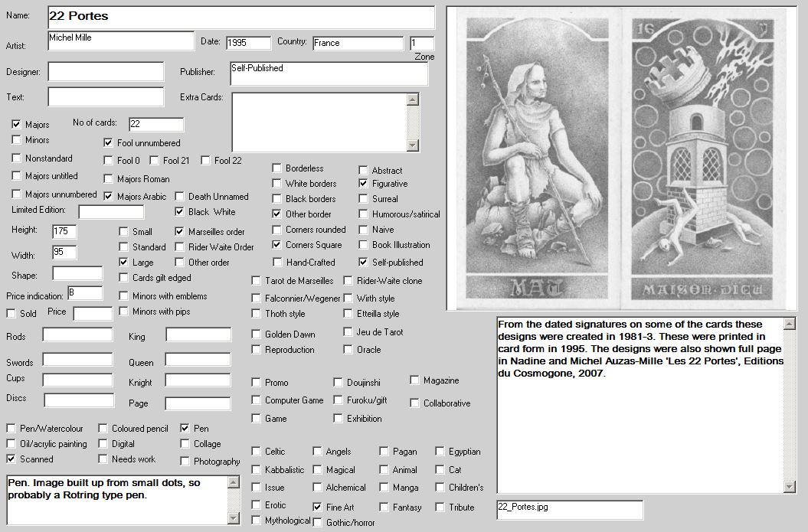The height and width of the screenshot is (532, 808).
Task: Focus the Publisher field with Self-Published
Action: coord(328,73)
